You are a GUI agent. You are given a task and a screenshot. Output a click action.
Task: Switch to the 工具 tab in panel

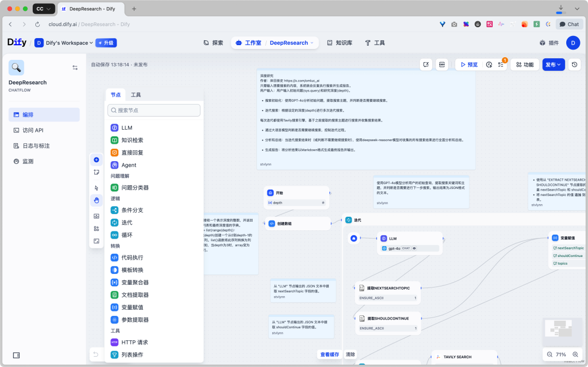[136, 95]
